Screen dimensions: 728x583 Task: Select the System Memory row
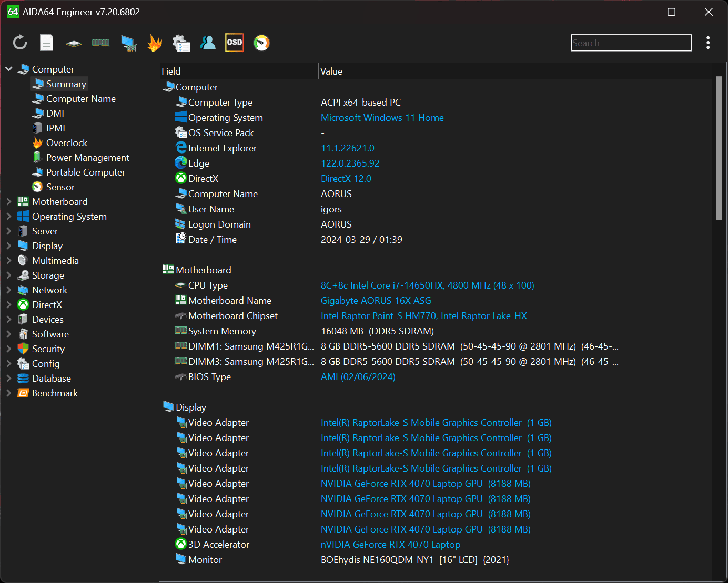click(x=392, y=331)
